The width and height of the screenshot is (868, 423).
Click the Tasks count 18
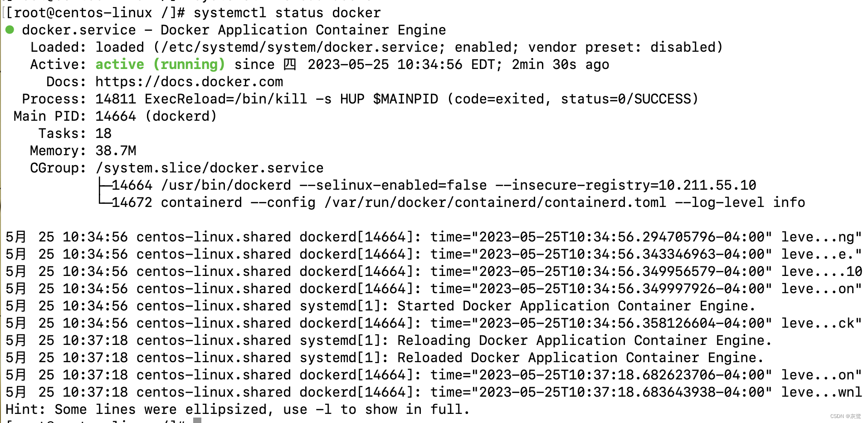(x=103, y=133)
